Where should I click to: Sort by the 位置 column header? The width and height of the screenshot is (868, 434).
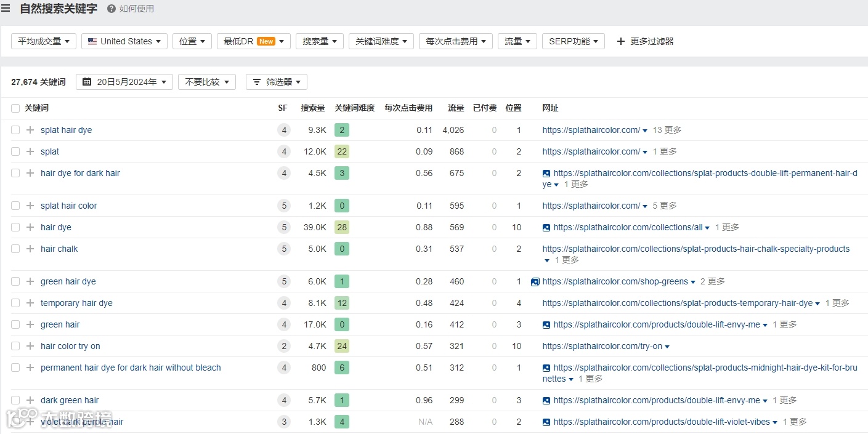(x=514, y=108)
